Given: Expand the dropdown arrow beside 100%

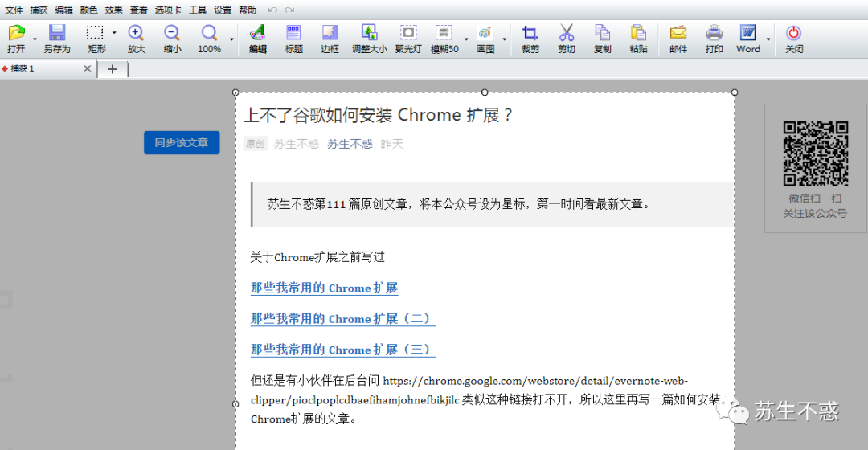Looking at the screenshot, I should coord(231,39).
